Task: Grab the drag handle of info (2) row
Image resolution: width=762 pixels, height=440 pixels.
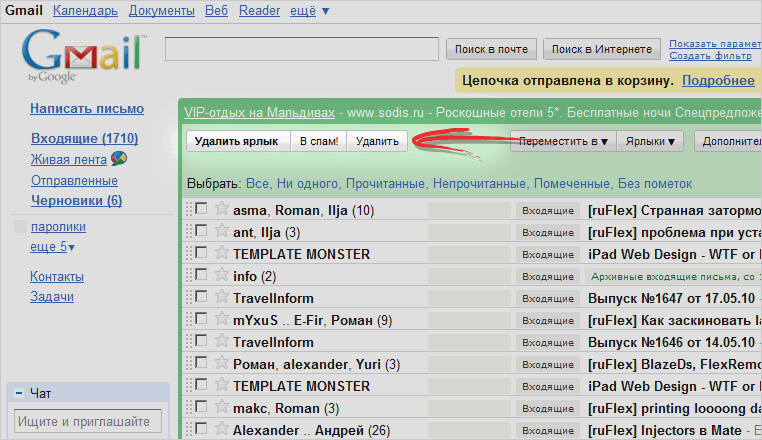Action: pos(189,276)
